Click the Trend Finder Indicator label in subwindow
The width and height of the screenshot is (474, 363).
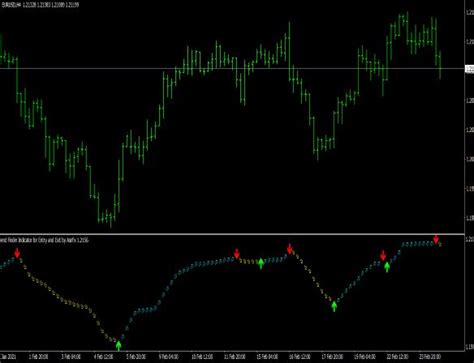[44, 240]
